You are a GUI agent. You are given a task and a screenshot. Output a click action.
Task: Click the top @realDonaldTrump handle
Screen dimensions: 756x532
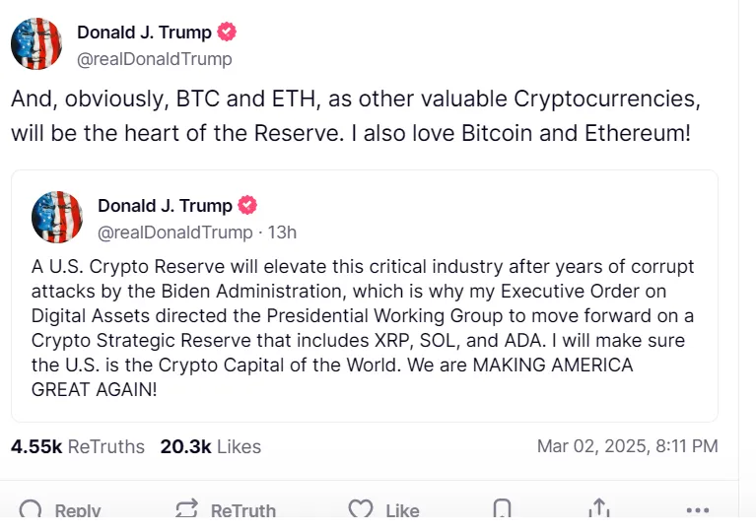pos(155,59)
